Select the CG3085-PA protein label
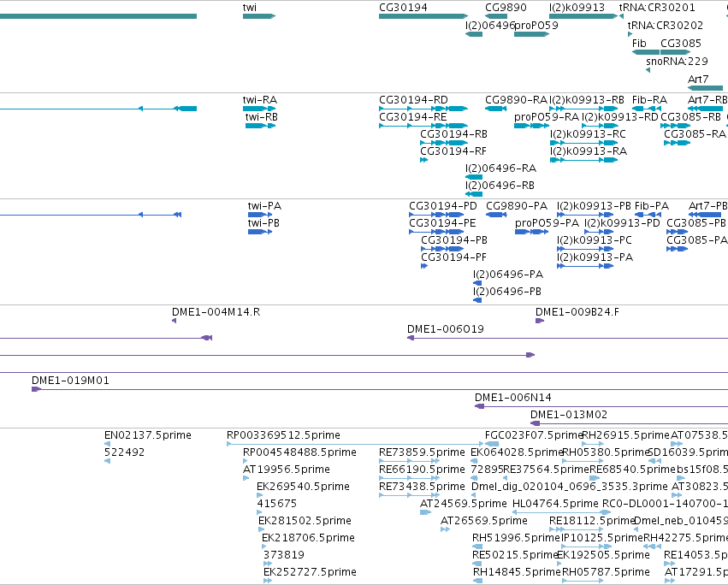 (x=696, y=240)
